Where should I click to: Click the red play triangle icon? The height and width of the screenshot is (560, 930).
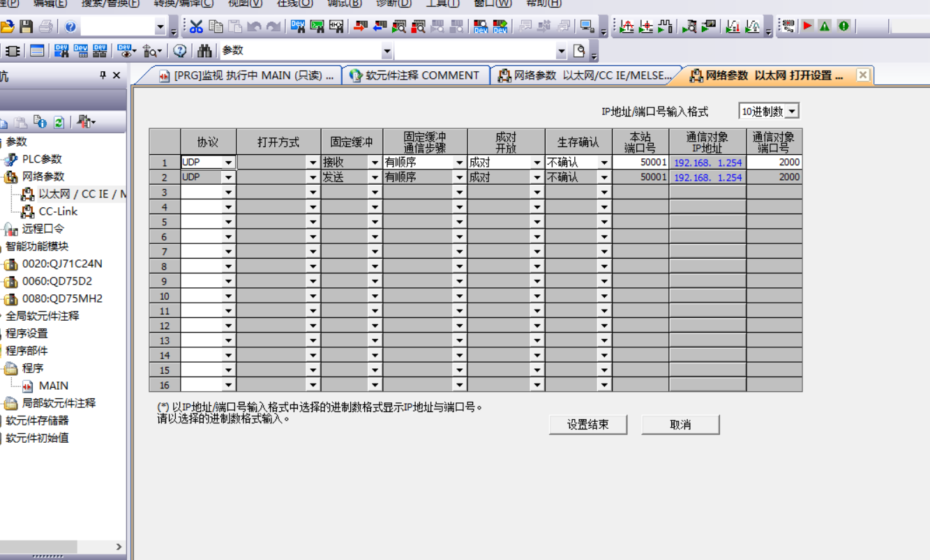tap(807, 27)
